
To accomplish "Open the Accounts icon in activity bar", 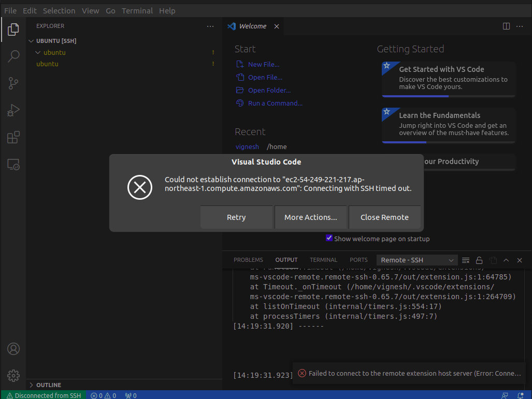I will [13, 349].
